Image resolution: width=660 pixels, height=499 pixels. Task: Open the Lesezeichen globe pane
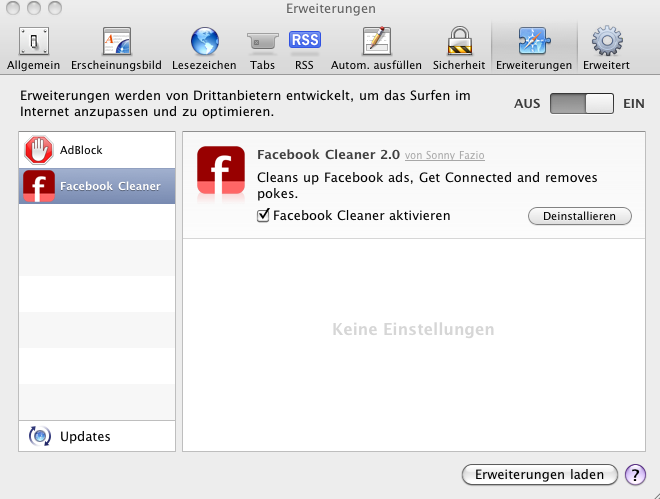point(204,48)
